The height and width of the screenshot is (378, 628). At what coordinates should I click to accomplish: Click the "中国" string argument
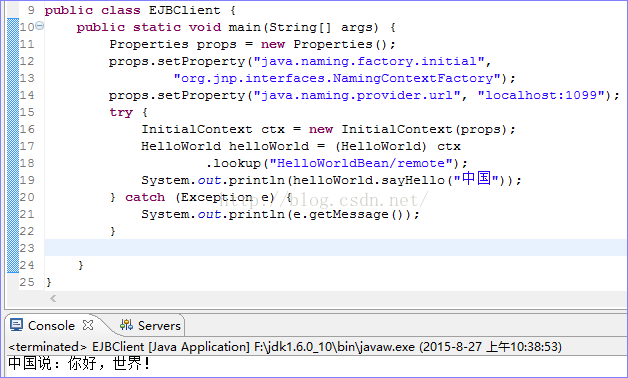click(477, 179)
